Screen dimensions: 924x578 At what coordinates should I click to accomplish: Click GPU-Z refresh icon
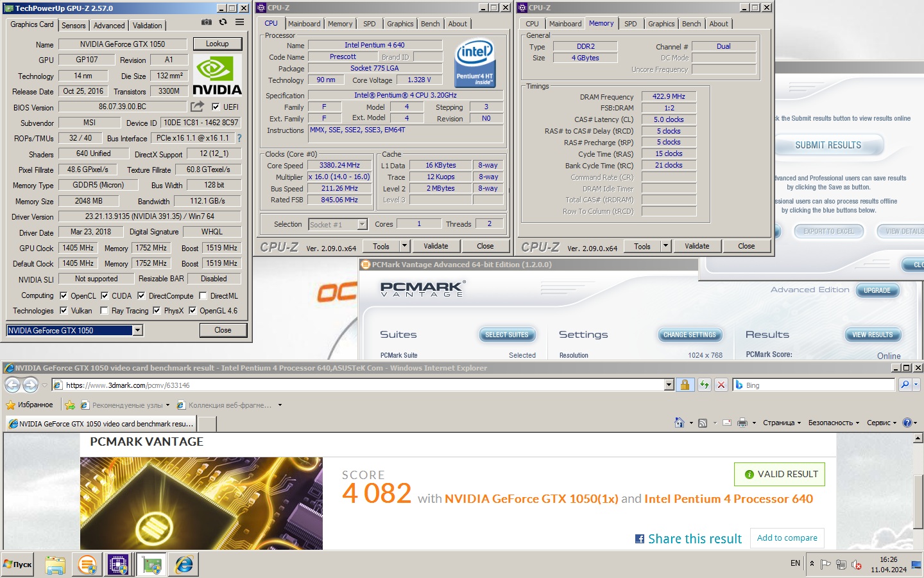(x=223, y=22)
